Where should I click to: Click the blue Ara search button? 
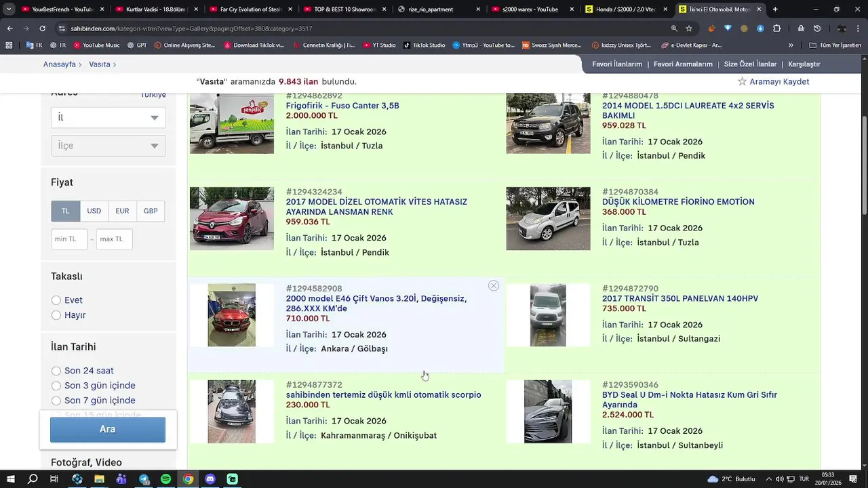point(108,430)
